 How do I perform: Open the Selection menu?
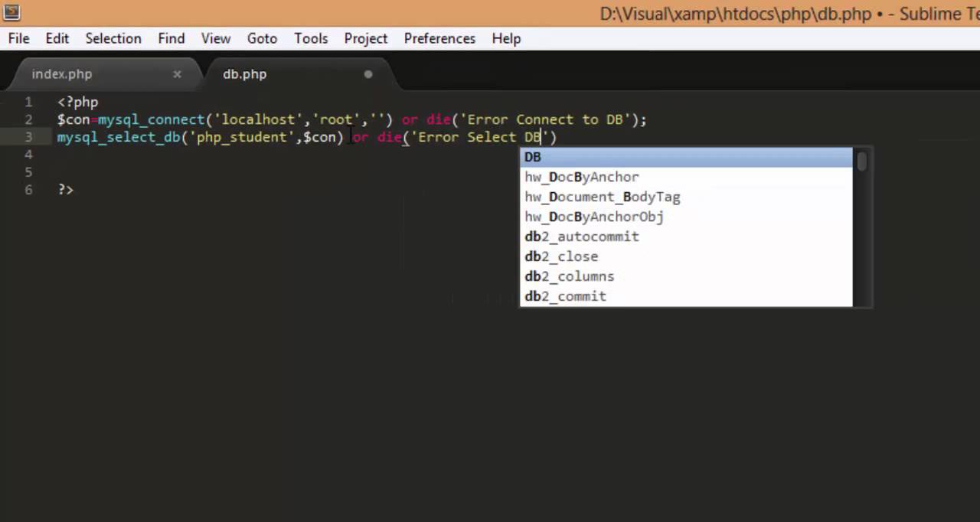point(113,38)
